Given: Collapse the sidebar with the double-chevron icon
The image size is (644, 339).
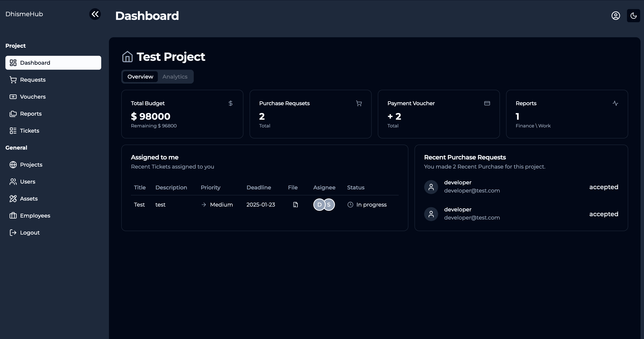Looking at the screenshot, I should tap(95, 14).
